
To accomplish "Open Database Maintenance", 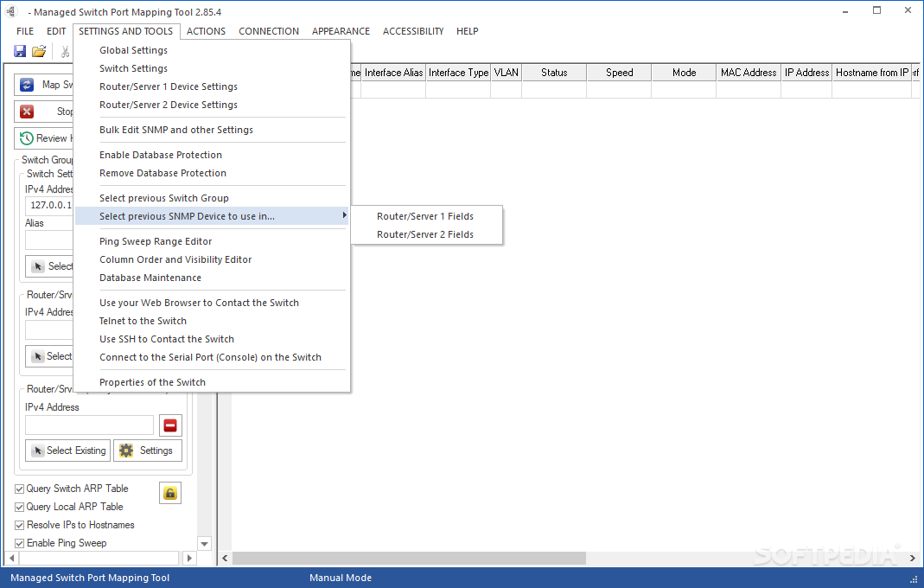I will [x=212, y=278].
